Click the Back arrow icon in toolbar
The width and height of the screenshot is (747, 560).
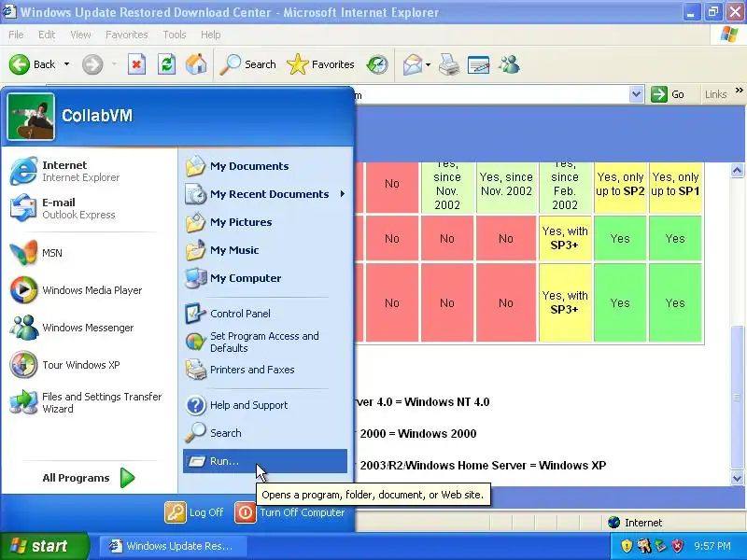click(20, 64)
